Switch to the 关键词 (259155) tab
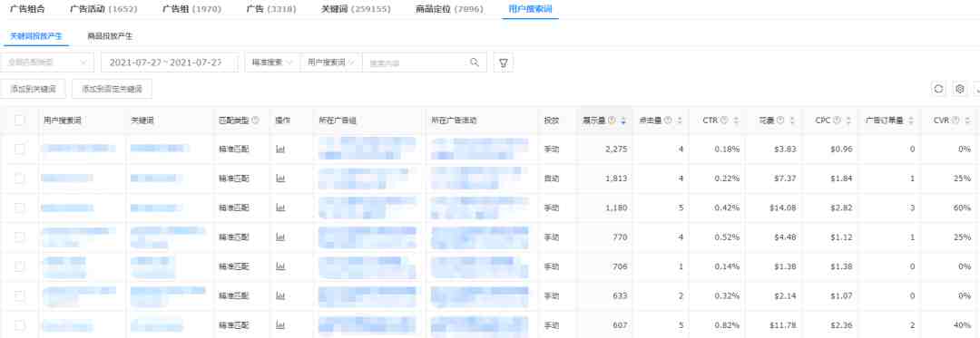 click(x=356, y=9)
